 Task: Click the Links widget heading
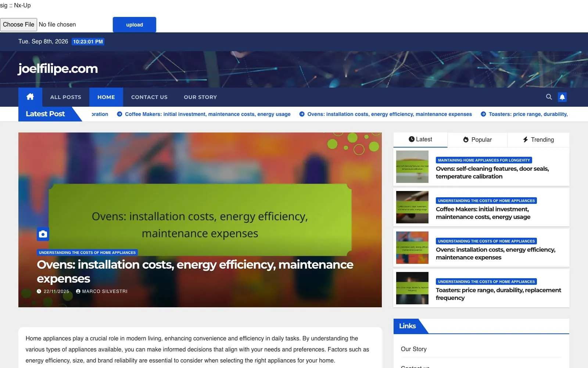click(x=408, y=326)
